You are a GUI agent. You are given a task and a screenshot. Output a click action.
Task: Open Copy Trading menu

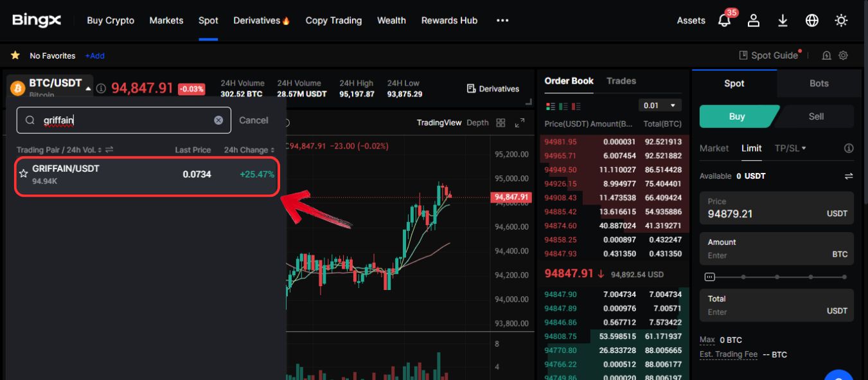pyautogui.click(x=333, y=21)
